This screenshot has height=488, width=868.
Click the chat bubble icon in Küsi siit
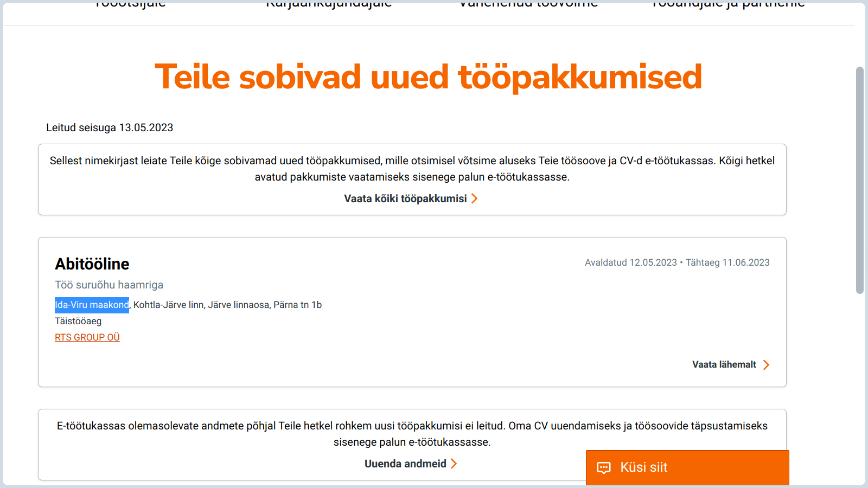point(604,467)
